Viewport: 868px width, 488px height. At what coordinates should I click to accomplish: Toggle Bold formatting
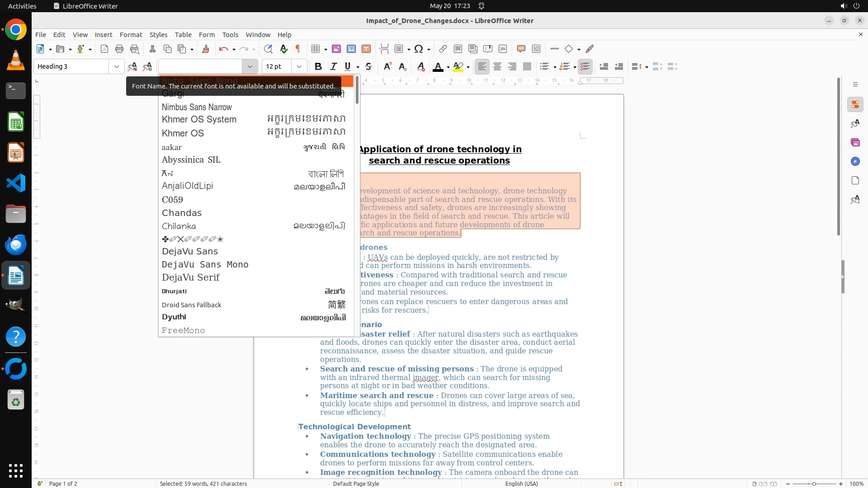tap(318, 66)
